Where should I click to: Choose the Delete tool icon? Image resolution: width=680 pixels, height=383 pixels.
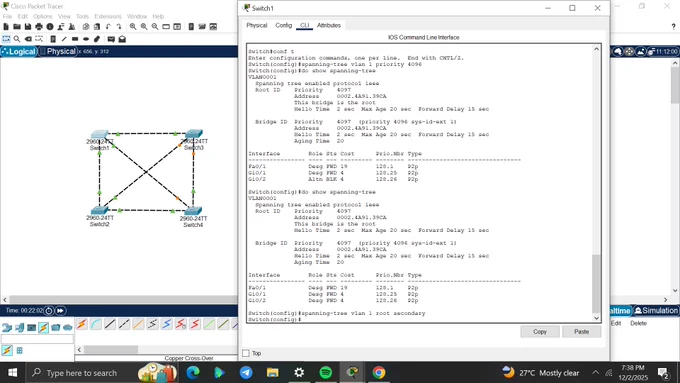[x=28, y=39]
